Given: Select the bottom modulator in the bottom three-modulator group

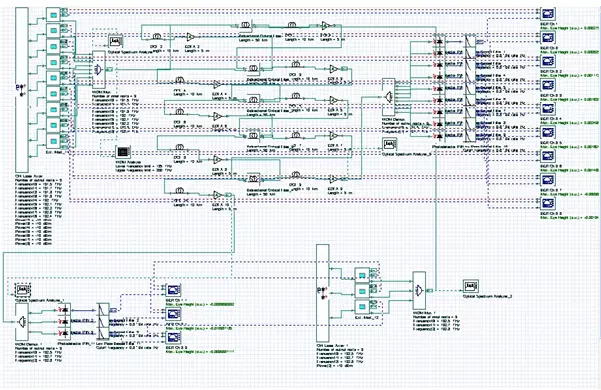Looking at the screenshot, I should (361, 307).
